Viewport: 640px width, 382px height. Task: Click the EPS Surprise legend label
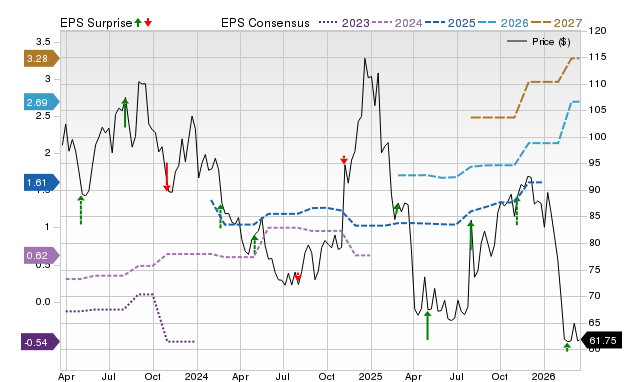(x=96, y=23)
